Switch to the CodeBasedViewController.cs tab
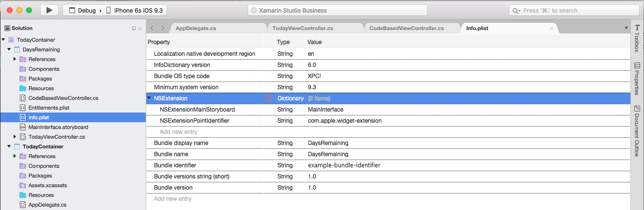The height and width of the screenshot is (210, 644). [x=406, y=28]
